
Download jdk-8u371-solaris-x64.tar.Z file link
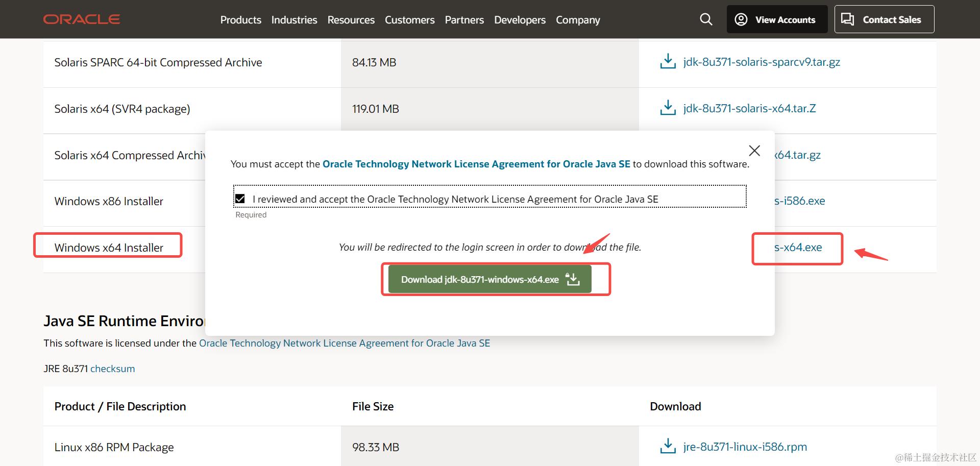coord(749,108)
